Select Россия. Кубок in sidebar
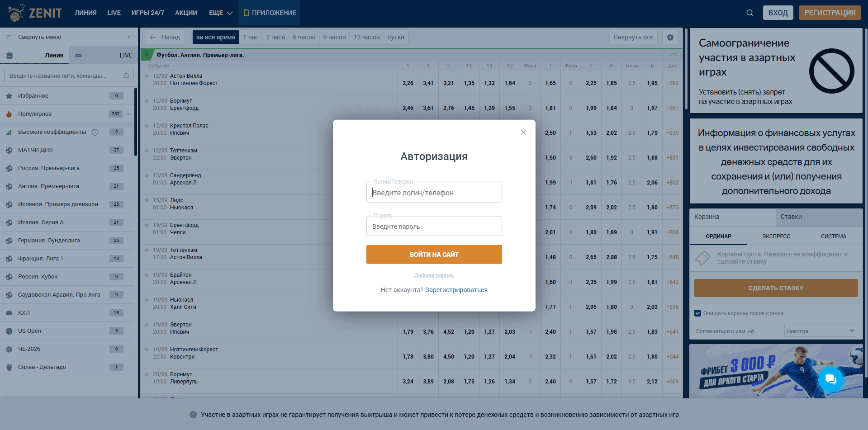 coord(67,277)
